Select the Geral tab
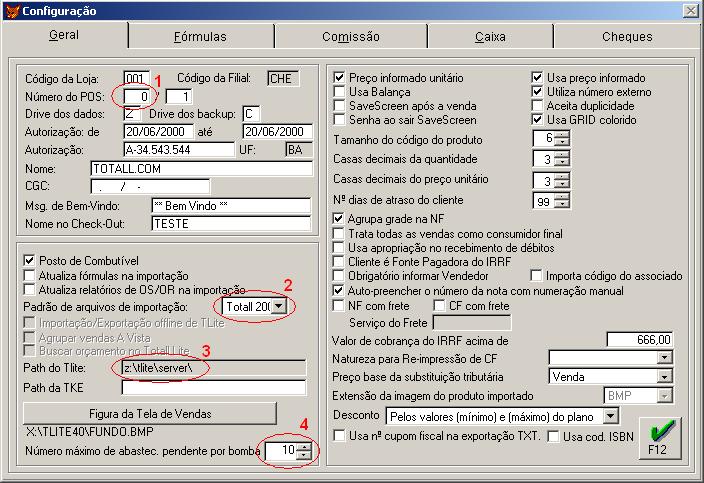The width and height of the screenshot is (704, 483). click(64, 35)
